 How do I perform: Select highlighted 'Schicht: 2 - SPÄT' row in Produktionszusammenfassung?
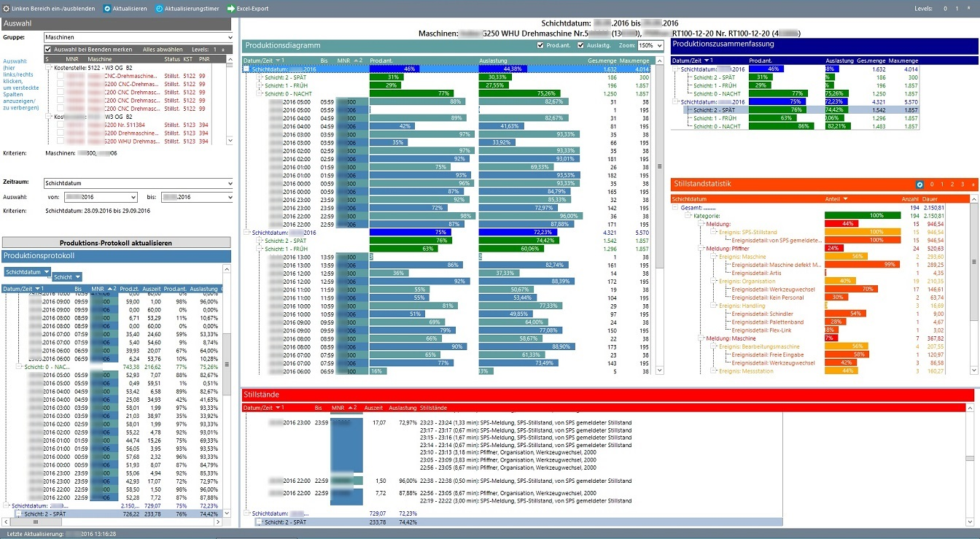tap(801, 110)
